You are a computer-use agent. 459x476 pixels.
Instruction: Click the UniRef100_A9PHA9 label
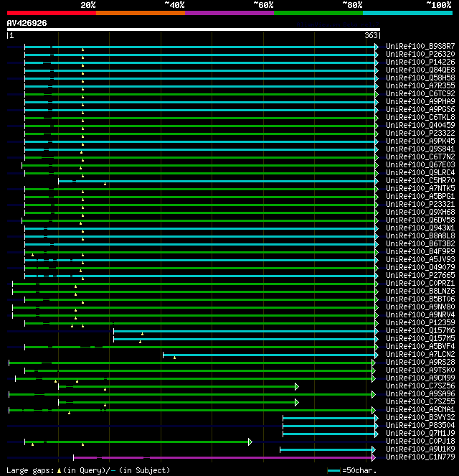[x=420, y=101]
